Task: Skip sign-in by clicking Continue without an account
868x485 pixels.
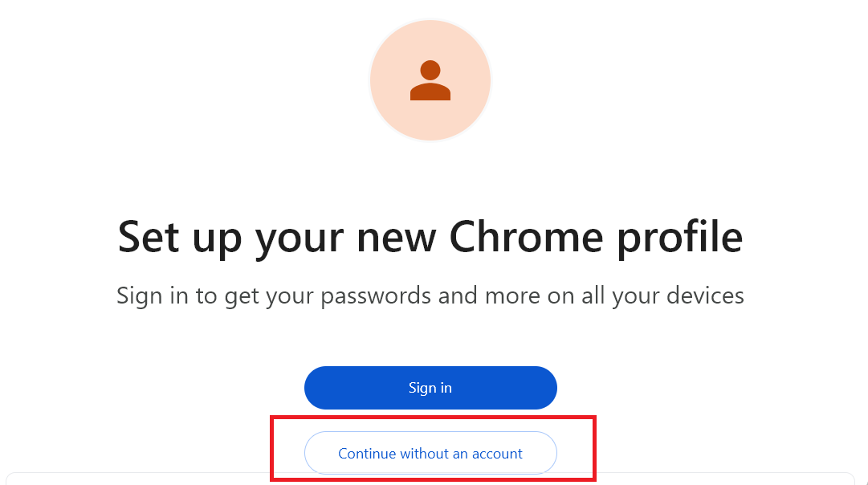Action: pos(430,453)
